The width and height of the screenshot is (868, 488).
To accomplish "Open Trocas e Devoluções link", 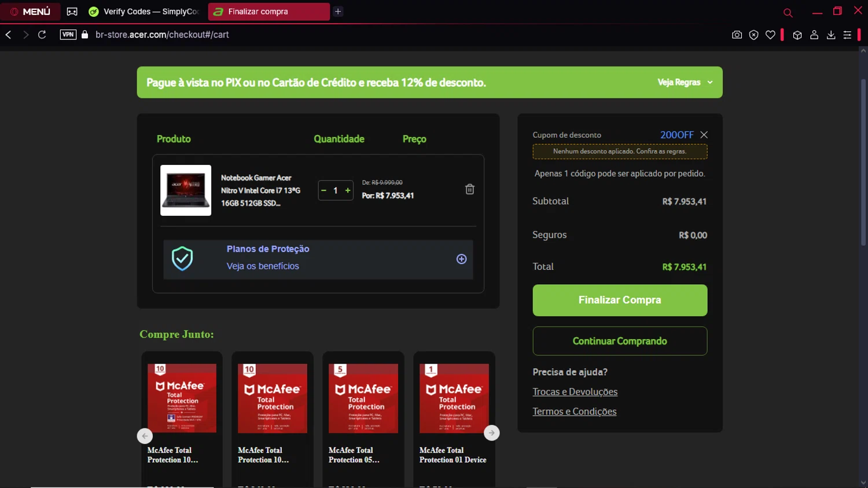I will 575,392.
